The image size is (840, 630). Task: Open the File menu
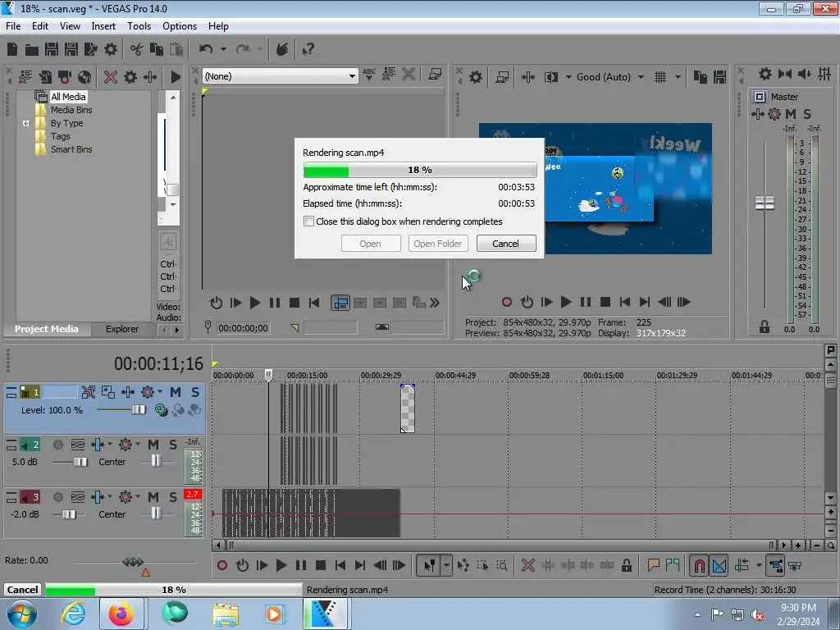[13, 26]
